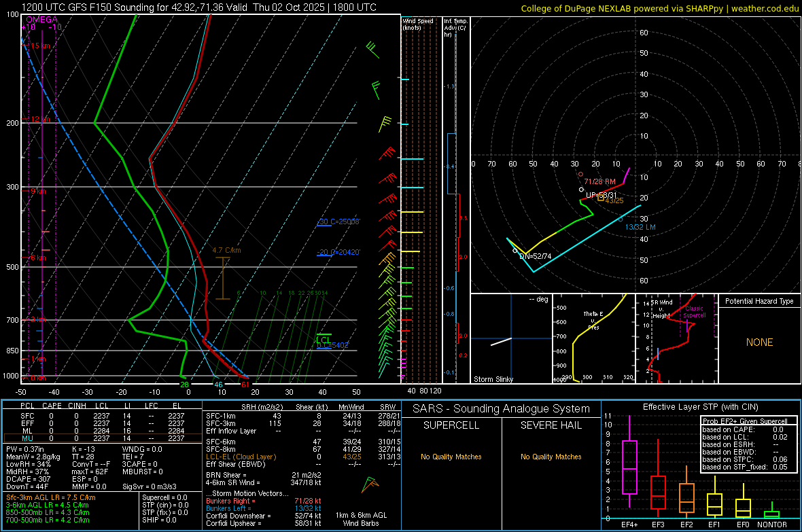The width and height of the screenshot is (802, 532).
Task: Click the red Bunkers Right circle marker on hodograph
Action: pos(580,175)
